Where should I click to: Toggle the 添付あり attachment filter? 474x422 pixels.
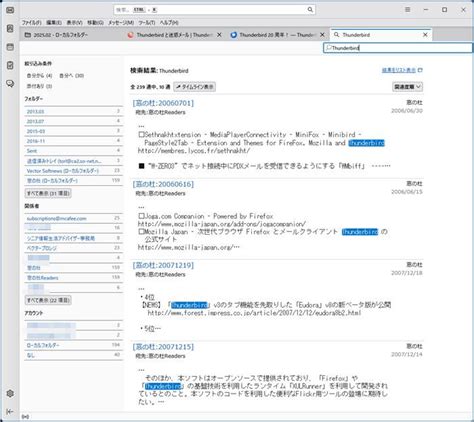coord(39,86)
